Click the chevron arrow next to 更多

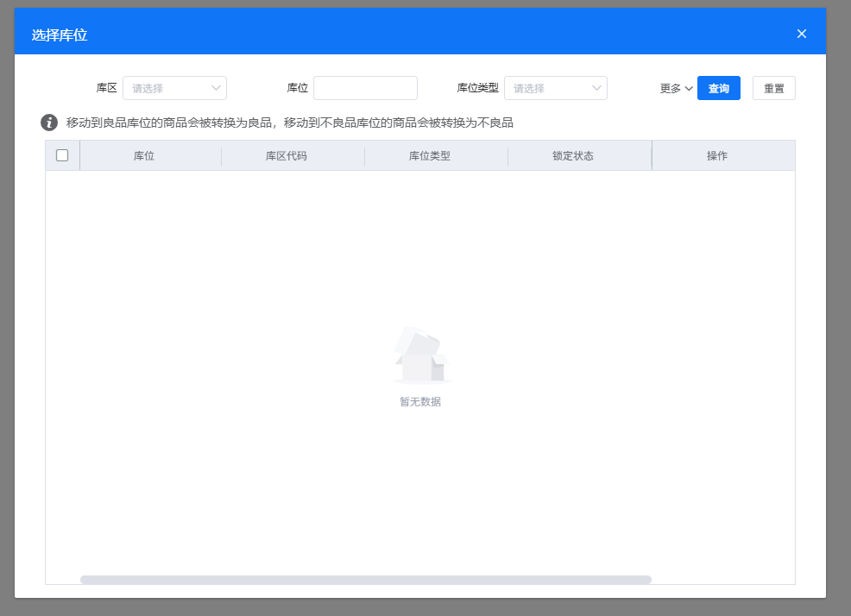[x=689, y=89]
